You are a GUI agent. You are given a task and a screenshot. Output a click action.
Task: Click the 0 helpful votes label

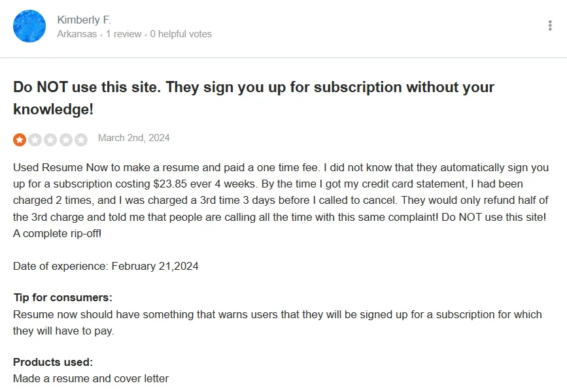click(x=180, y=34)
